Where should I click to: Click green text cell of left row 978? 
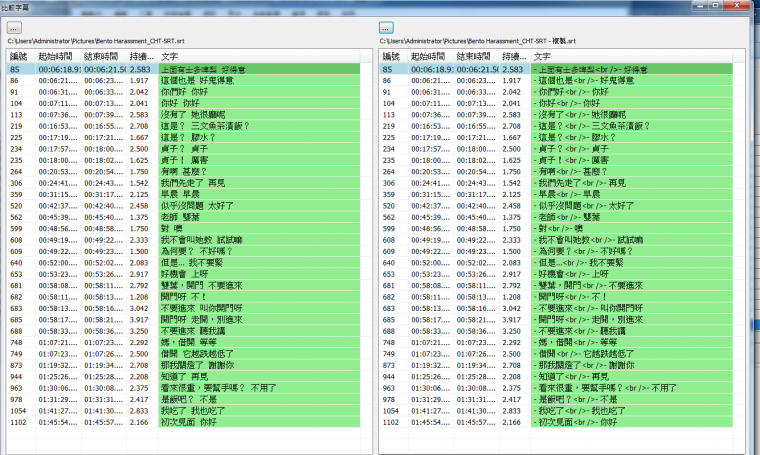[x=259, y=399]
